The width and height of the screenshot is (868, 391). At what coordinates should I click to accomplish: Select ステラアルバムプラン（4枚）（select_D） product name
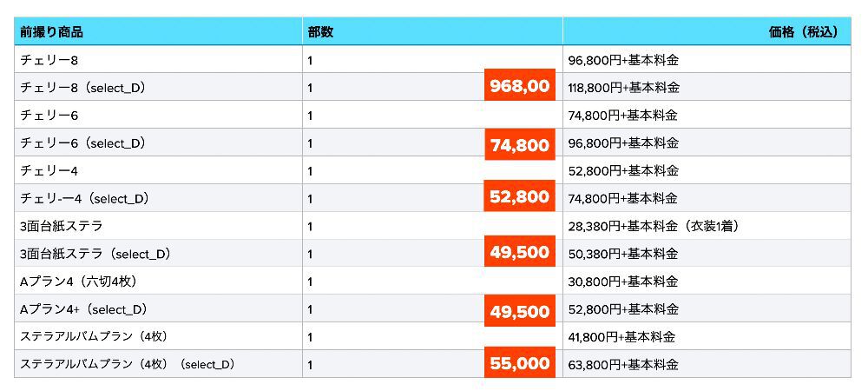pyautogui.click(x=128, y=365)
